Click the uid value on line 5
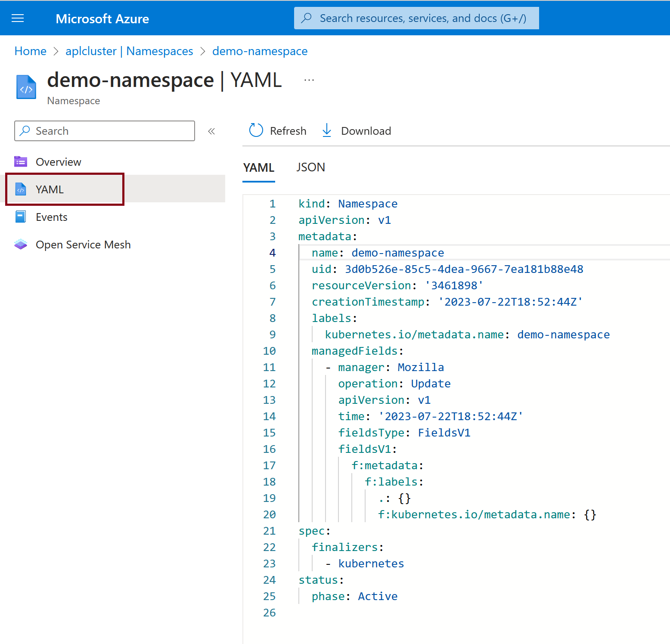This screenshot has width=670, height=644. tap(464, 269)
